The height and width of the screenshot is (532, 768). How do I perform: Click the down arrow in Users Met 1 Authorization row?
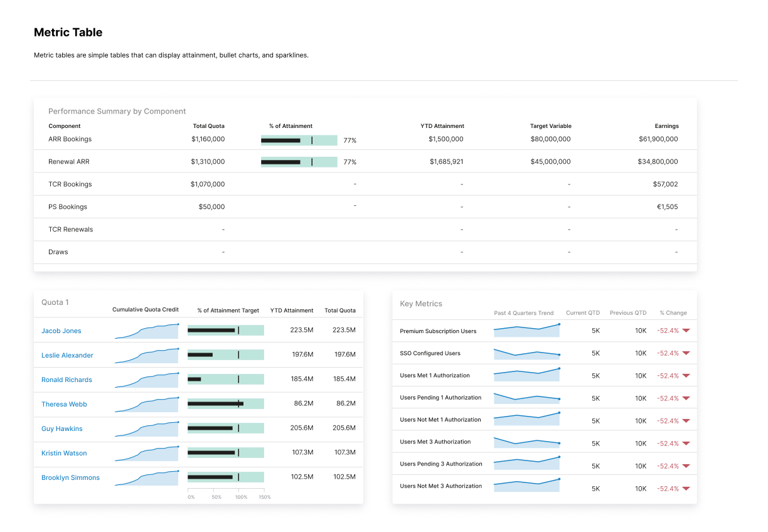(686, 376)
